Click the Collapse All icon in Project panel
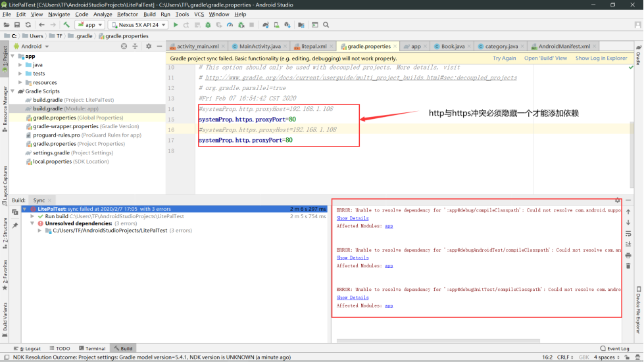Viewport: 644px width, 362px height. tap(135, 47)
